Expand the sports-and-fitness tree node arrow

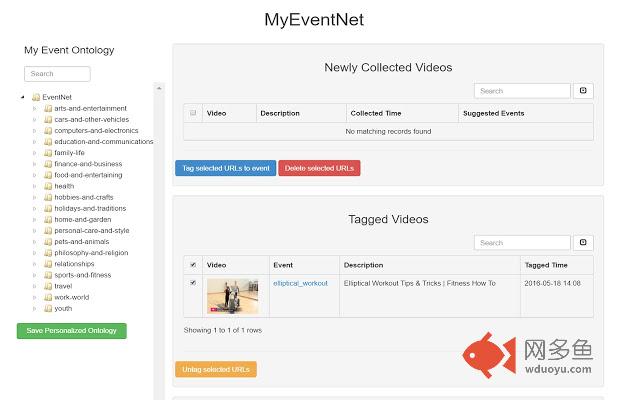point(35,275)
